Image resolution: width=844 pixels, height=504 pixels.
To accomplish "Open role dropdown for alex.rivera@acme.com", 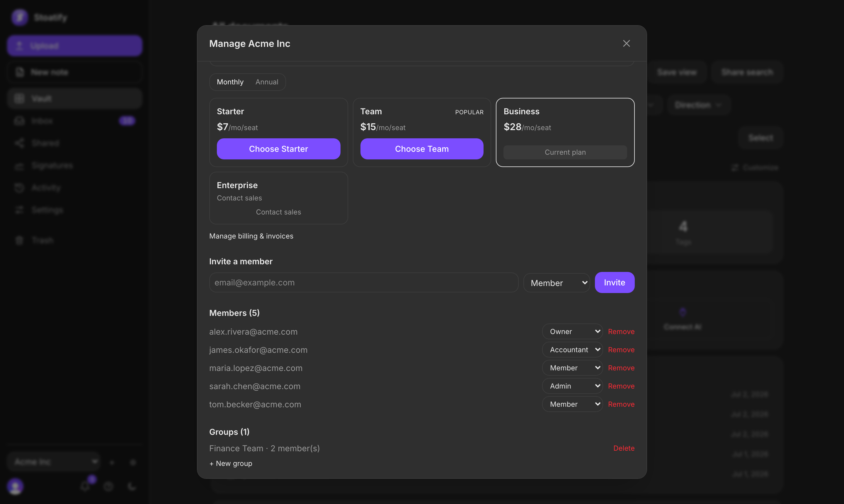I will pyautogui.click(x=572, y=331).
